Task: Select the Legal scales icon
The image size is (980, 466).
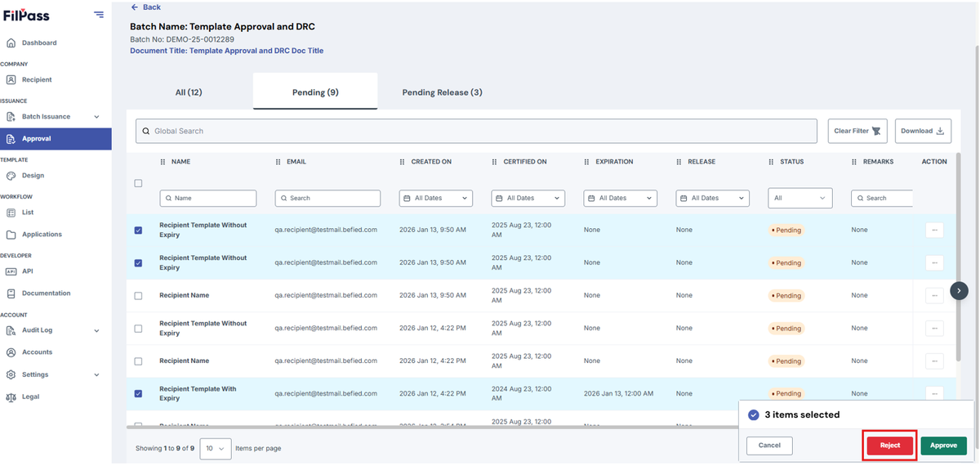Action: point(11,397)
